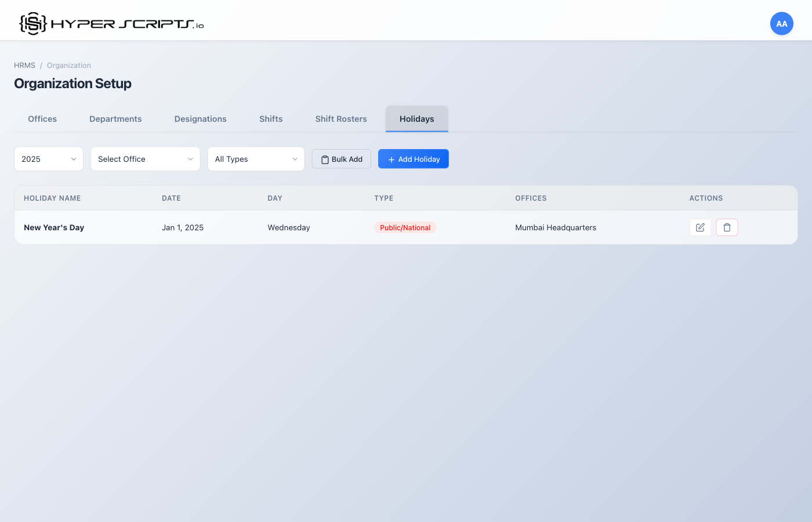812x522 pixels.
Task: Click the Public/National type badge
Action: pyautogui.click(x=405, y=227)
